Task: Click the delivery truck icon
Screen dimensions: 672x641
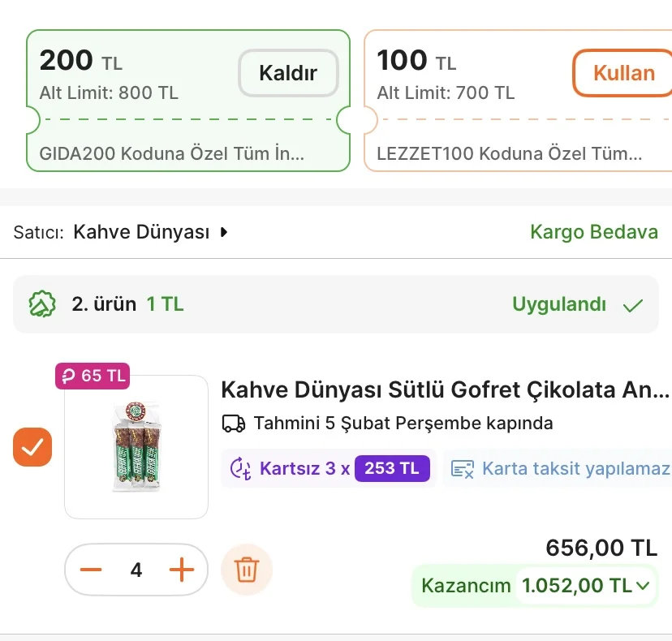Action: (233, 424)
